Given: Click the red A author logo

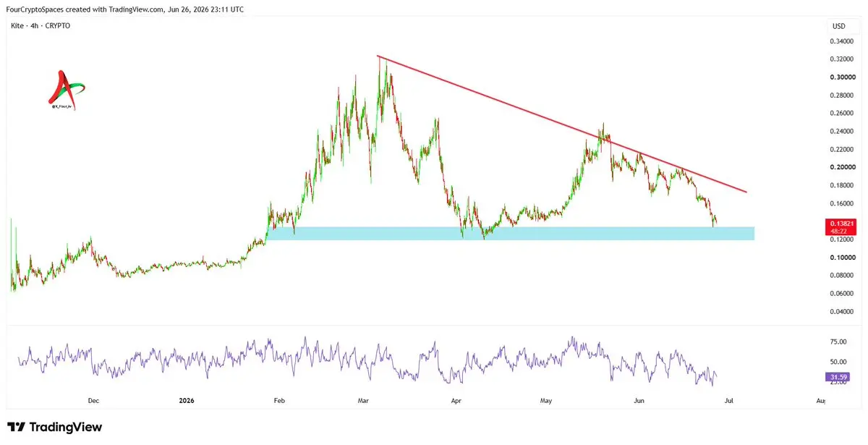Looking at the screenshot, I should (x=67, y=90).
